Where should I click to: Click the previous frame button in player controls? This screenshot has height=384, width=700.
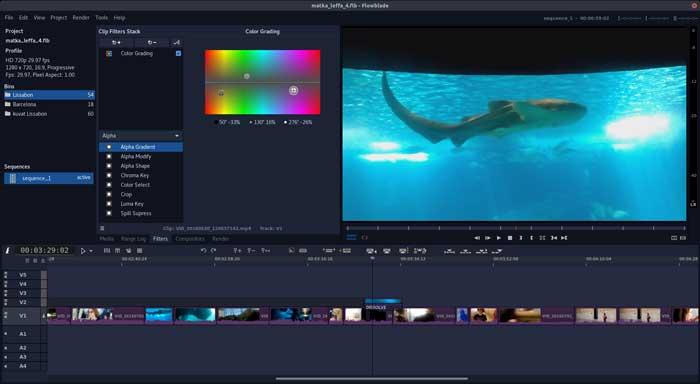click(477, 238)
